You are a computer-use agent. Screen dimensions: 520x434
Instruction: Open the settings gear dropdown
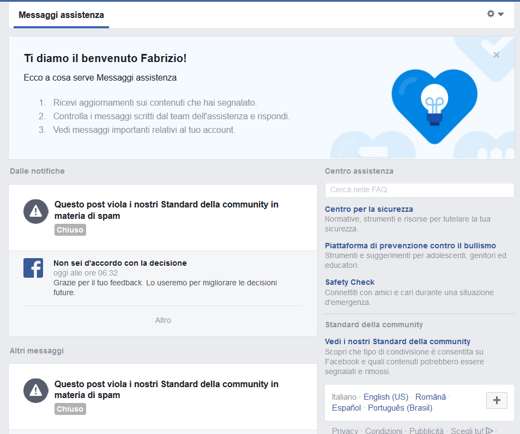coord(495,14)
